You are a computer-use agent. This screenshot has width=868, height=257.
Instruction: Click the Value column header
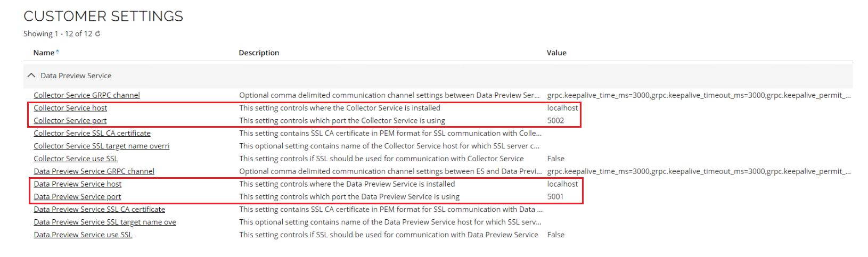tap(556, 53)
